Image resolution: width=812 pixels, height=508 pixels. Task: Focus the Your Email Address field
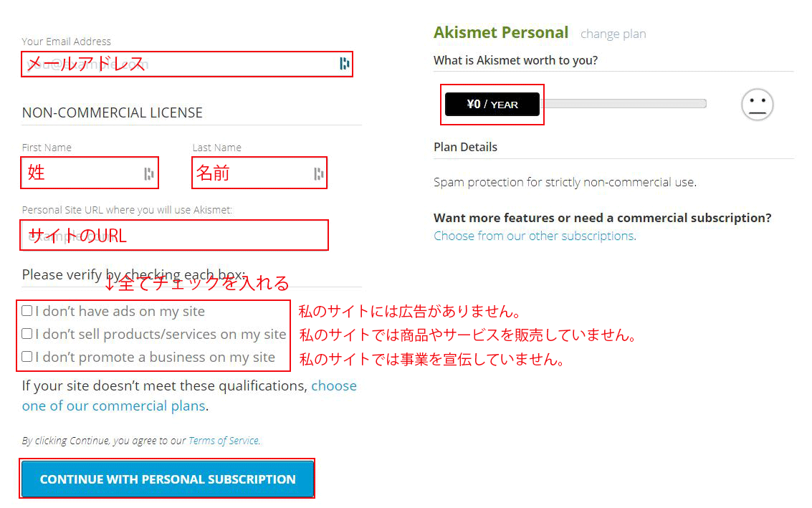[x=179, y=64]
